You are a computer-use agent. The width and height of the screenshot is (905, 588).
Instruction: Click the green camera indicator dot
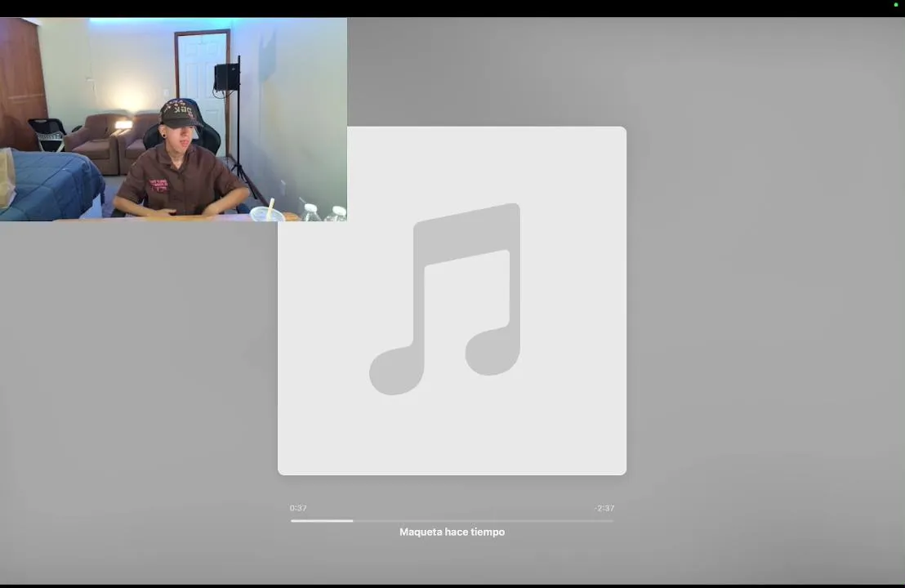tap(896, 5)
